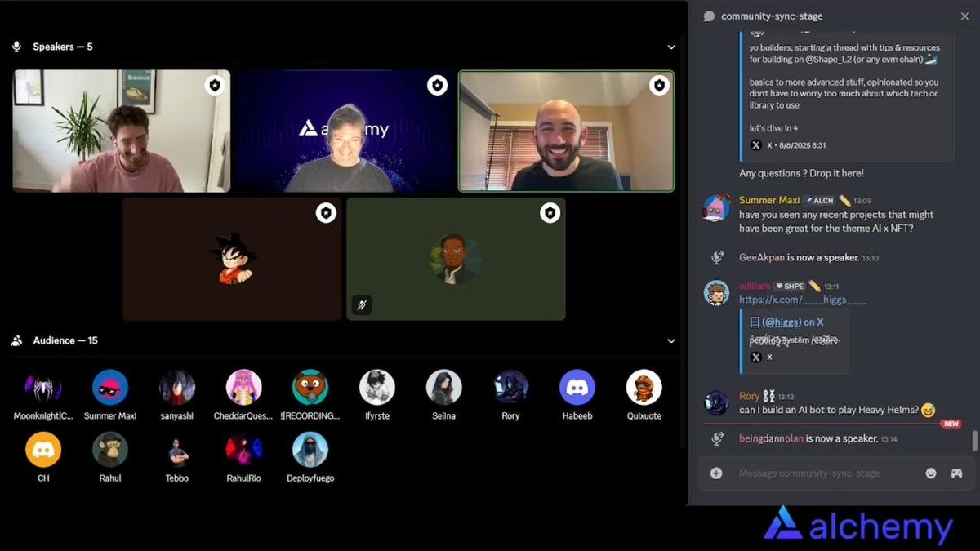Click the @higgs mention in embed
Screen dimensions: 980x551
click(784, 322)
